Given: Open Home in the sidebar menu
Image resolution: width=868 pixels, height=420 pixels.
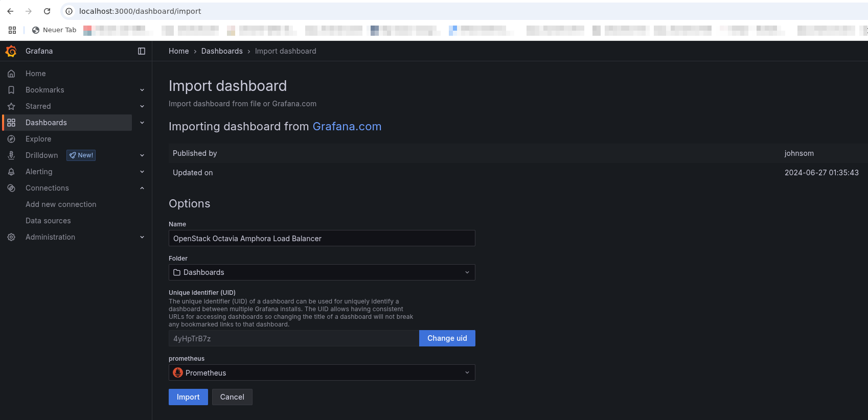Looking at the screenshot, I should click(x=36, y=74).
